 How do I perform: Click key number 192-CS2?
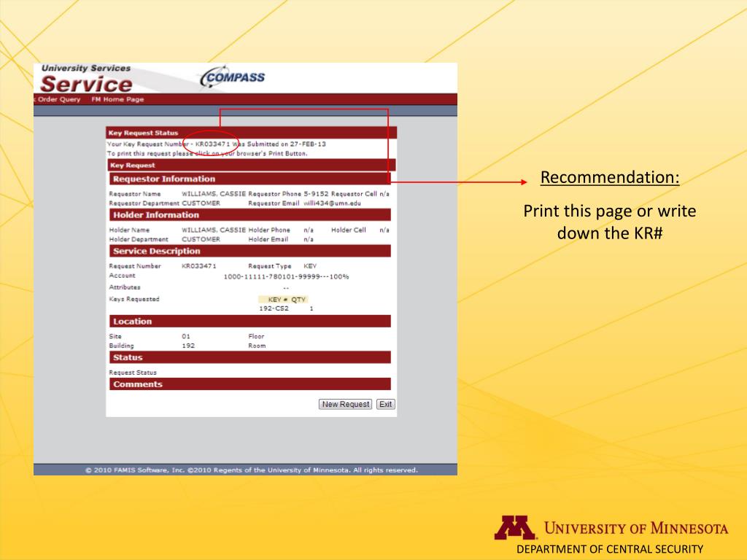(274, 308)
